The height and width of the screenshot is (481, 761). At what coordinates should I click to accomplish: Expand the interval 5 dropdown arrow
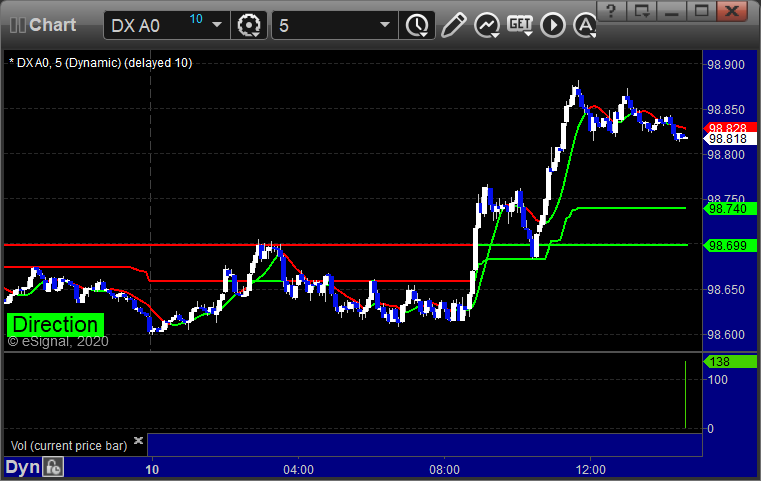(385, 25)
